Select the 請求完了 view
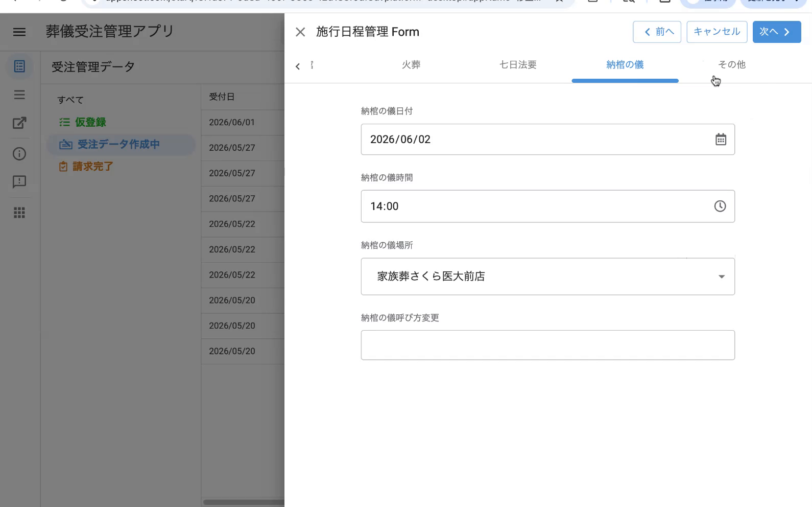Image resolution: width=812 pixels, height=507 pixels. (93, 167)
